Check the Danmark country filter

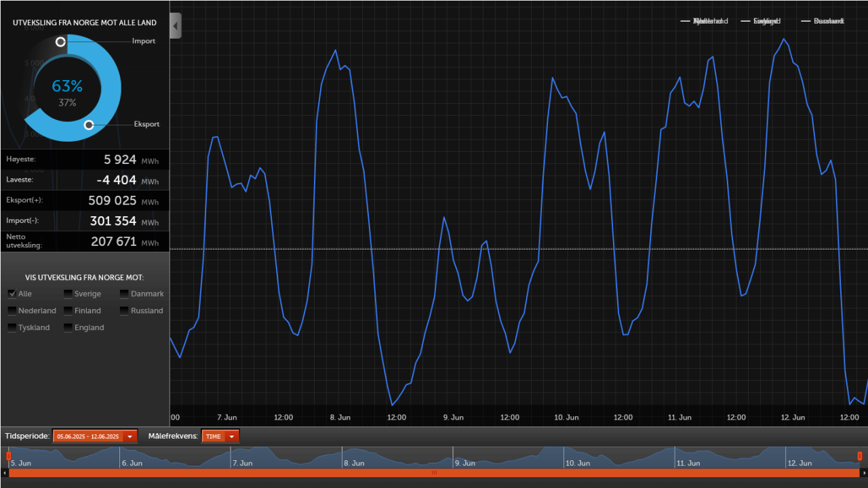[x=124, y=293]
